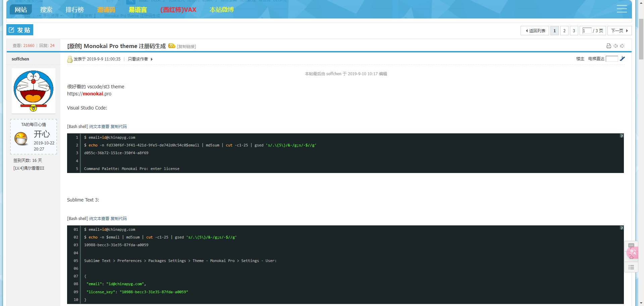This screenshot has width=644, height=306.
Task: Expand 只看该作者 author filter arrow
Action: click(152, 59)
